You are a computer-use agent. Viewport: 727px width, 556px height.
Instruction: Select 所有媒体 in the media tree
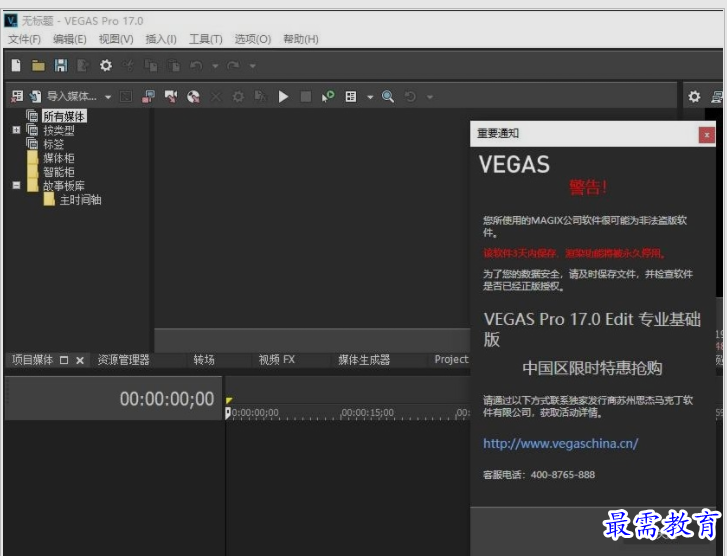pos(64,116)
